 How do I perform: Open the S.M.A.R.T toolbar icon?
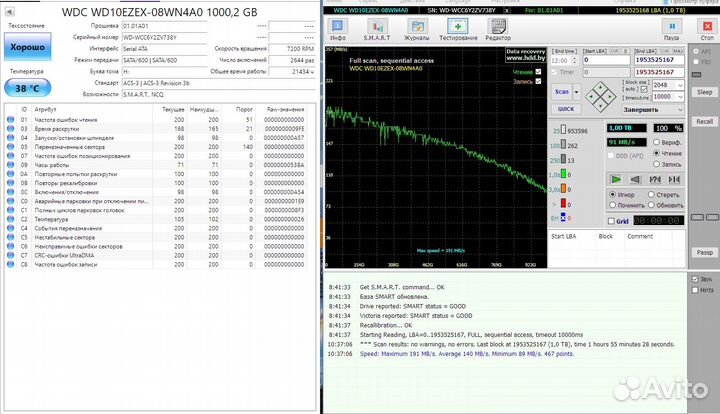pos(378,27)
